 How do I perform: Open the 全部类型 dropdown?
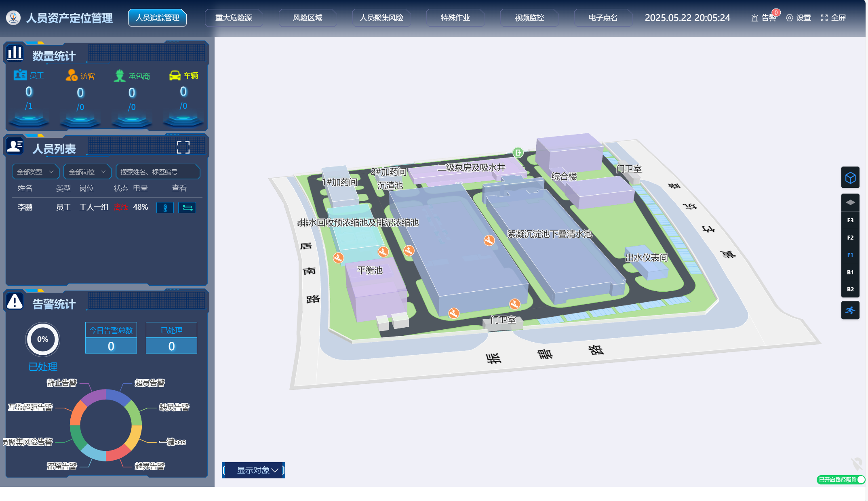(x=35, y=172)
